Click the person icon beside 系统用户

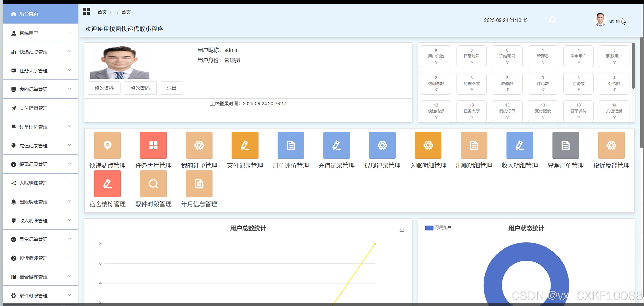click(14, 33)
